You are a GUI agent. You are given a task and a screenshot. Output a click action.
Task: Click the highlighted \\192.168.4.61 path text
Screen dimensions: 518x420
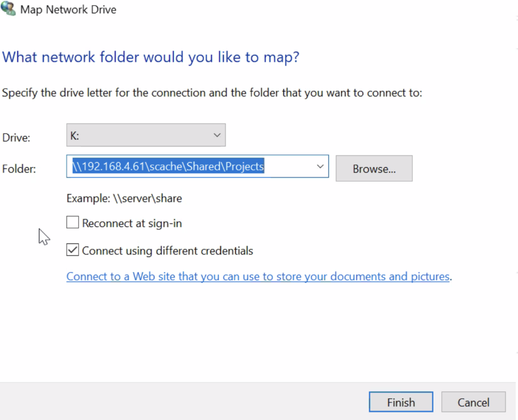click(x=168, y=166)
